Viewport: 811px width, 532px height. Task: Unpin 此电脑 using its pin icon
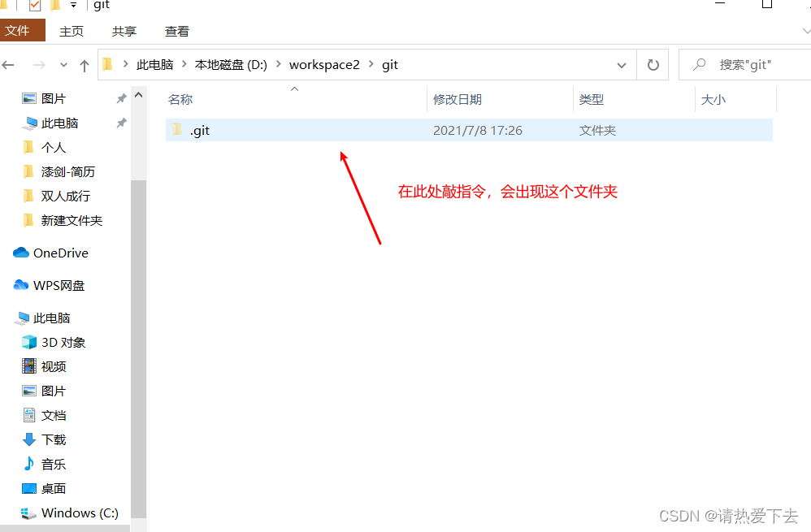[121, 123]
